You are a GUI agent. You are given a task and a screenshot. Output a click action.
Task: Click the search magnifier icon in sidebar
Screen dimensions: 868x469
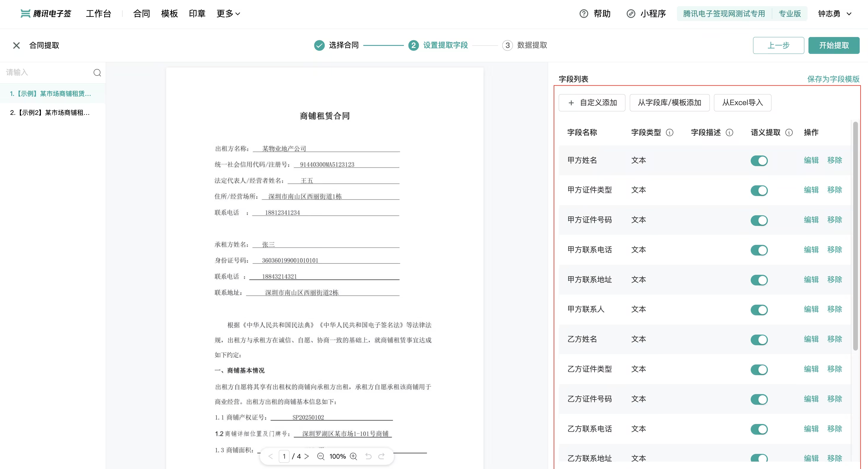[x=97, y=73]
